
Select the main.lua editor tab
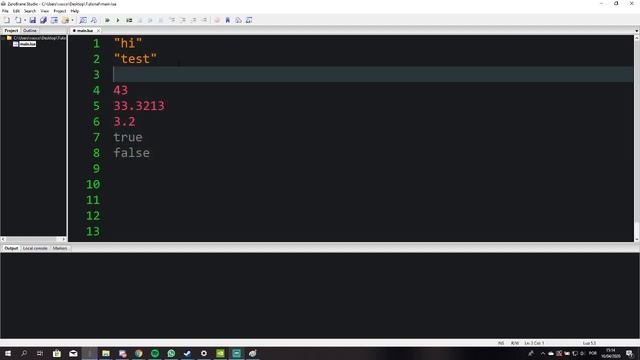coord(84,31)
